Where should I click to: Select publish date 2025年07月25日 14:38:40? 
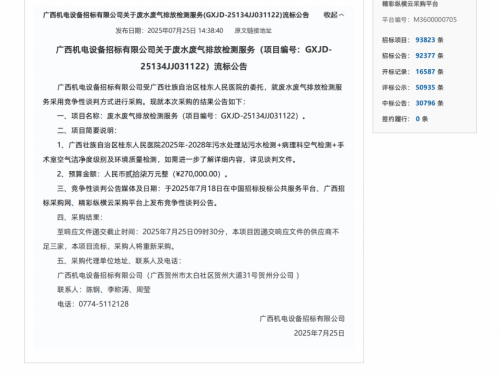pyautogui.click(x=169, y=31)
